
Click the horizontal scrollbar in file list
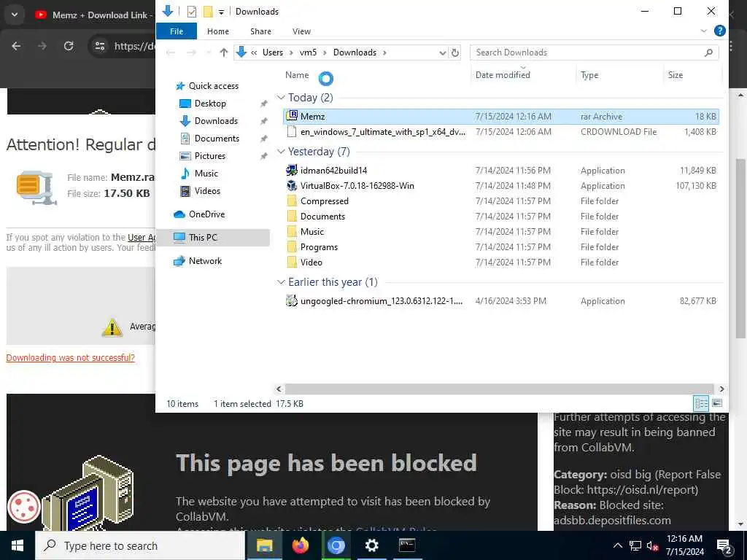[x=499, y=389]
